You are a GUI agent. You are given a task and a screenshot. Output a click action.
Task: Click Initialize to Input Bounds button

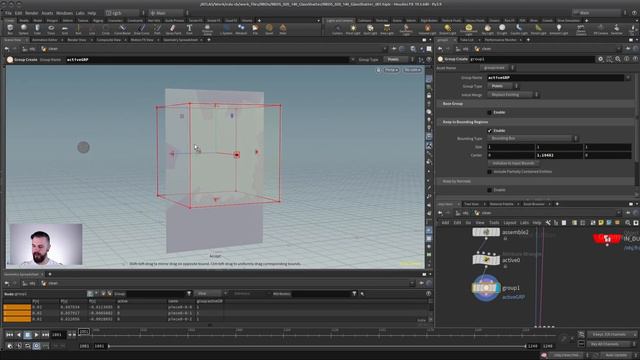pyautogui.click(x=513, y=163)
